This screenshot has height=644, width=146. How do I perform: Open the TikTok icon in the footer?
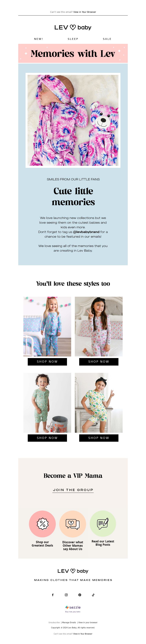tap(93, 595)
